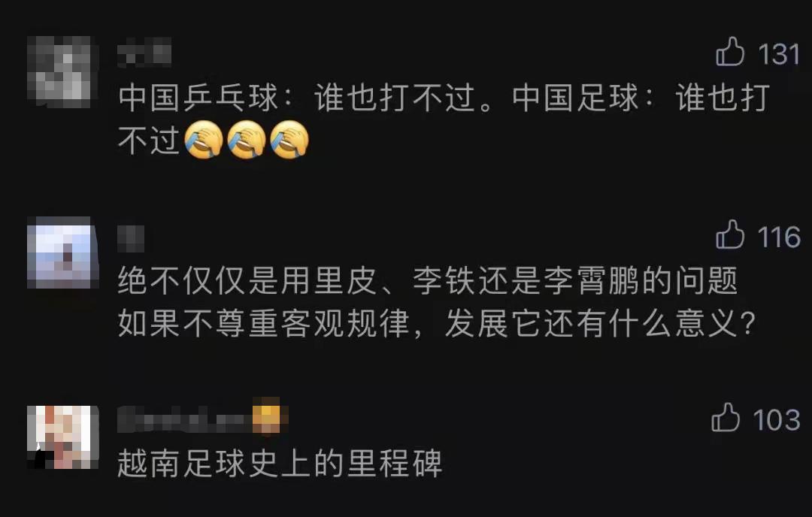Tap the line ending 发展它还有什么意义?
The image size is (812, 517).
[436, 324]
